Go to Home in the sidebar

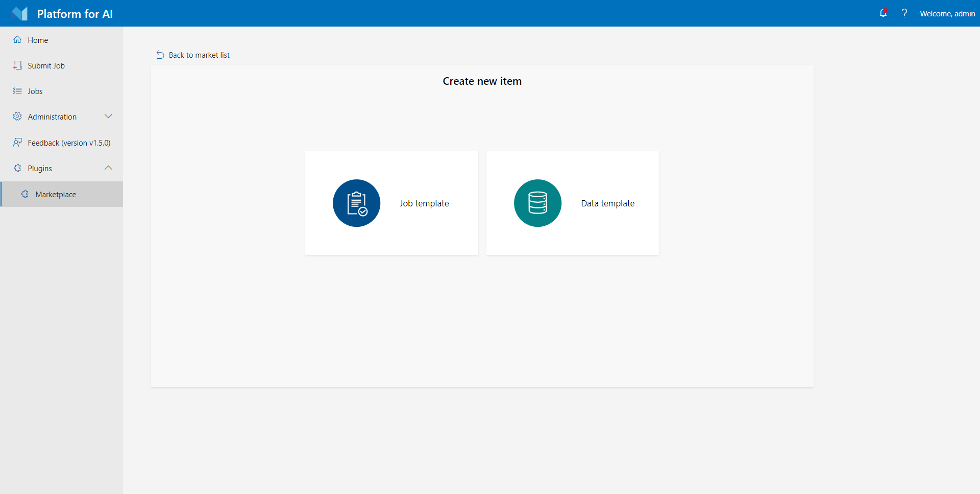pyautogui.click(x=61, y=40)
